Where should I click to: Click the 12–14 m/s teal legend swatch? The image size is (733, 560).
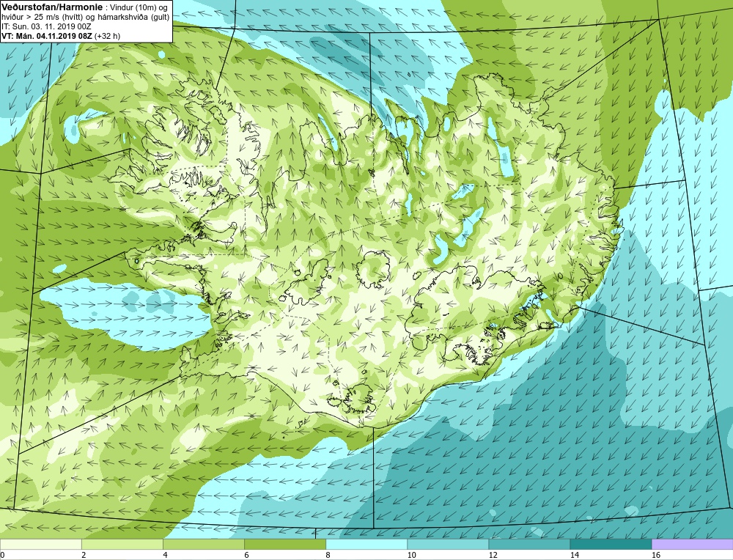click(528, 545)
